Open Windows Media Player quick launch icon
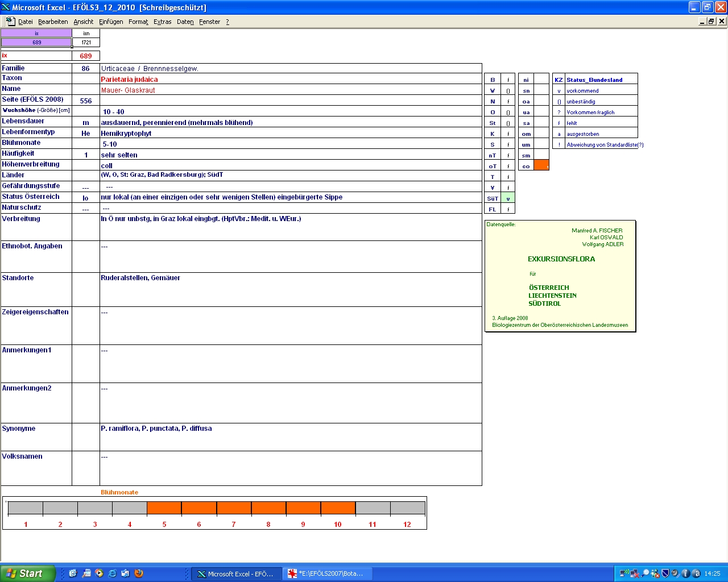 (x=99, y=573)
